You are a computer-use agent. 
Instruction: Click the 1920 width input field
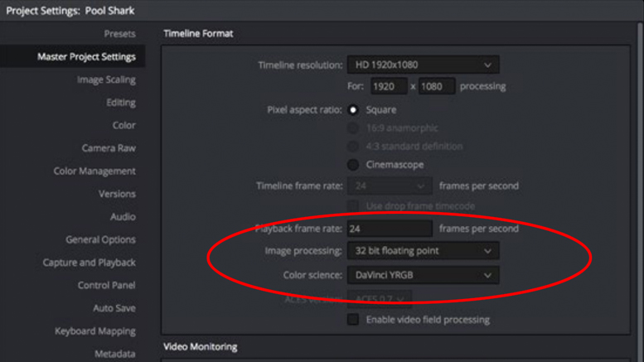tap(389, 86)
